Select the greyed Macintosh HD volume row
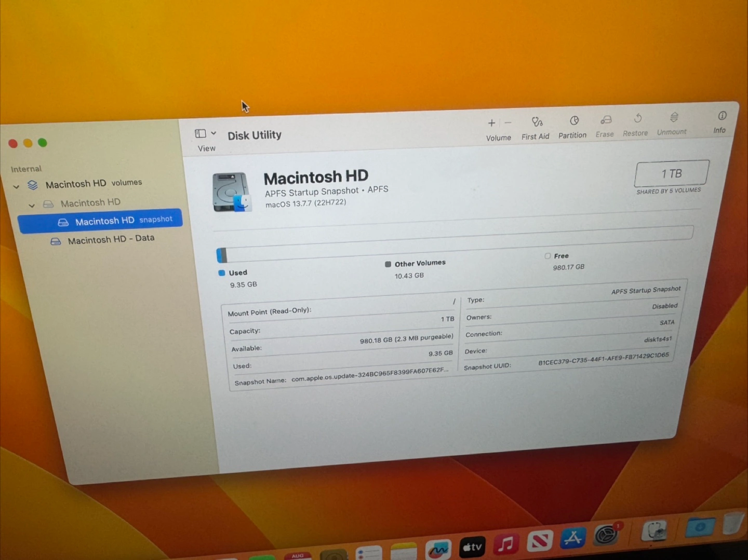748x560 pixels. point(90,203)
